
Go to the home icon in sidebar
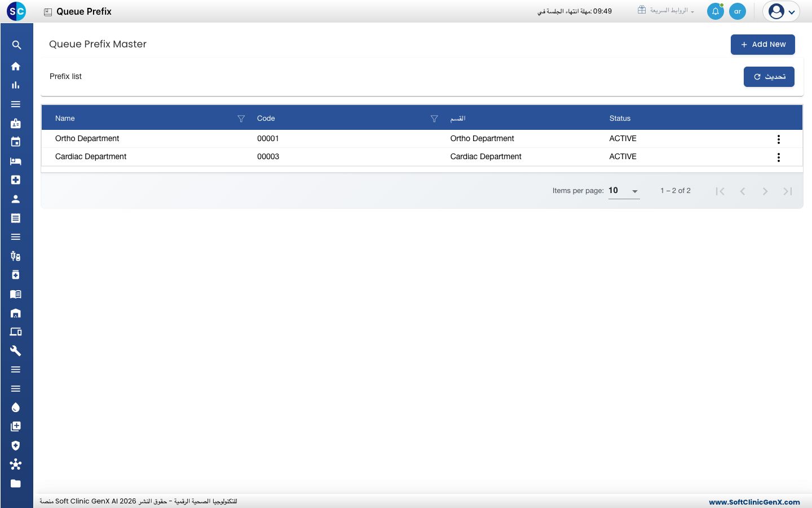pyautogui.click(x=16, y=66)
